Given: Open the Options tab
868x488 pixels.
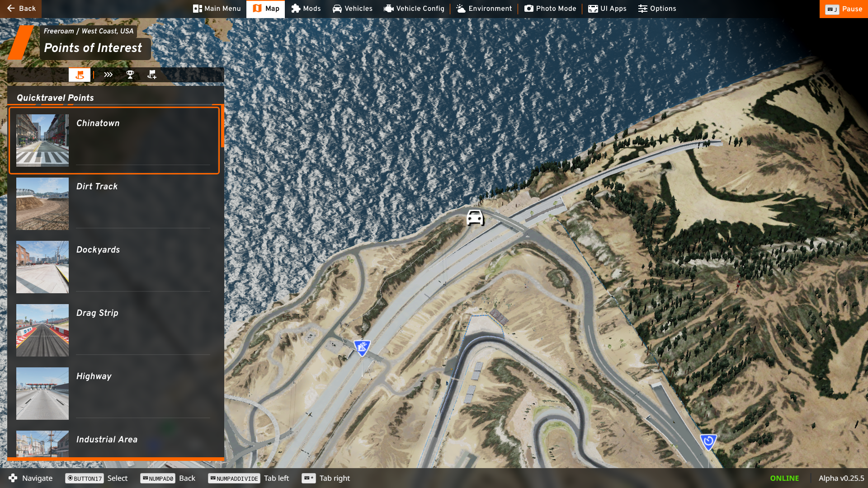Looking at the screenshot, I should 657,9.
